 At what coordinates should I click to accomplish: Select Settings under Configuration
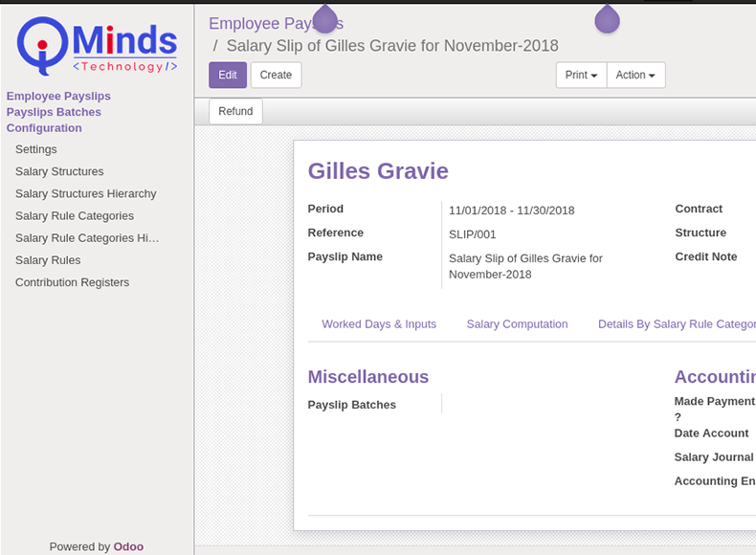(x=36, y=149)
